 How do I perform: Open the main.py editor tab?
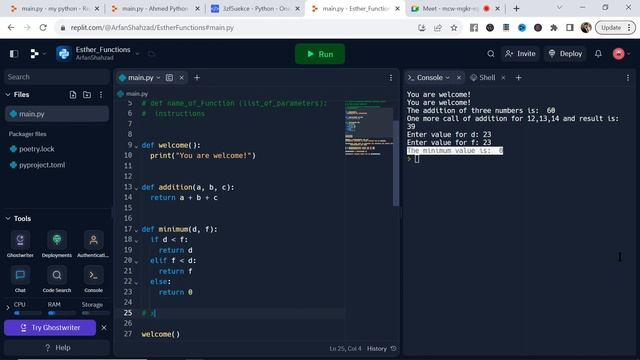pyautogui.click(x=140, y=78)
